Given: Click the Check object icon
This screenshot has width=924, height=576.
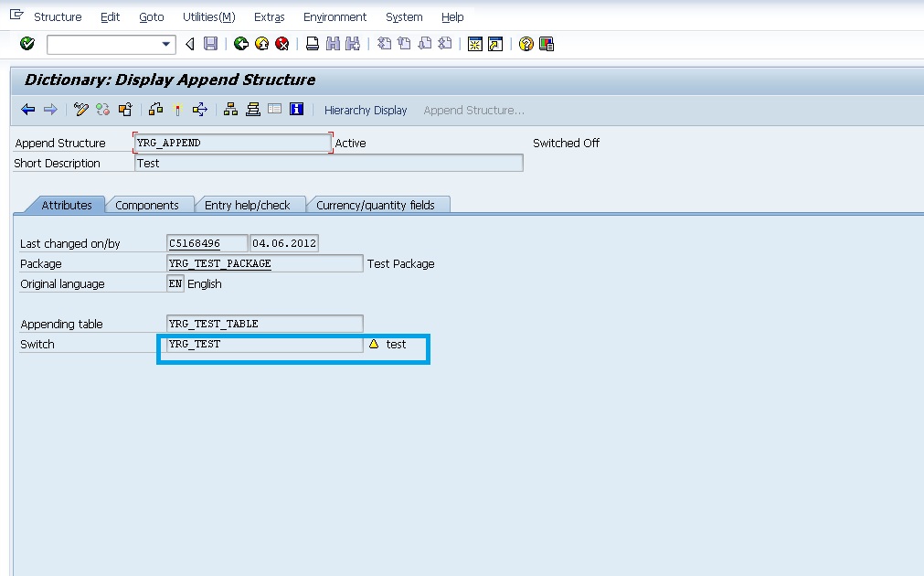Looking at the screenshot, I should point(155,110).
